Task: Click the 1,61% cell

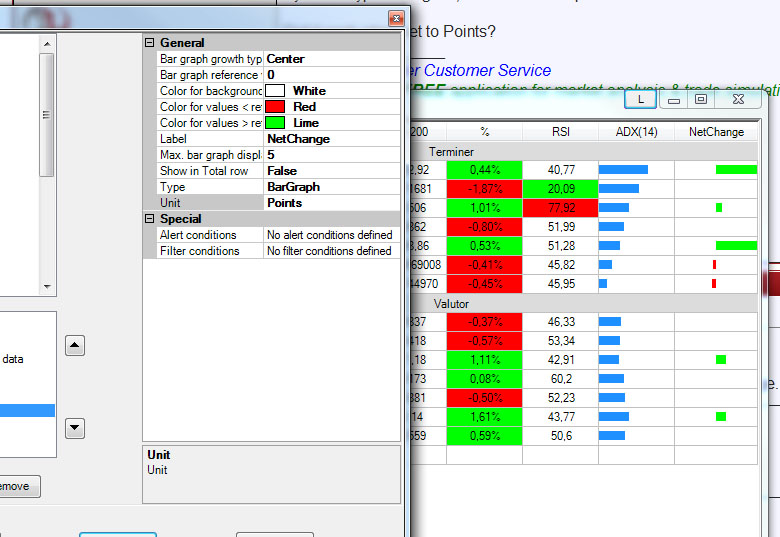Action: pyautogui.click(x=485, y=417)
